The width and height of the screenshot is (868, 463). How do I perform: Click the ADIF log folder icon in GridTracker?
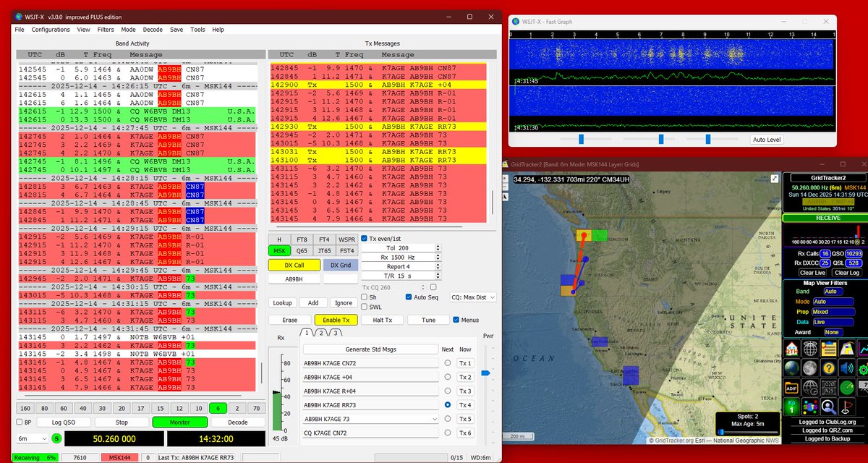pyautogui.click(x=791, y=387)
